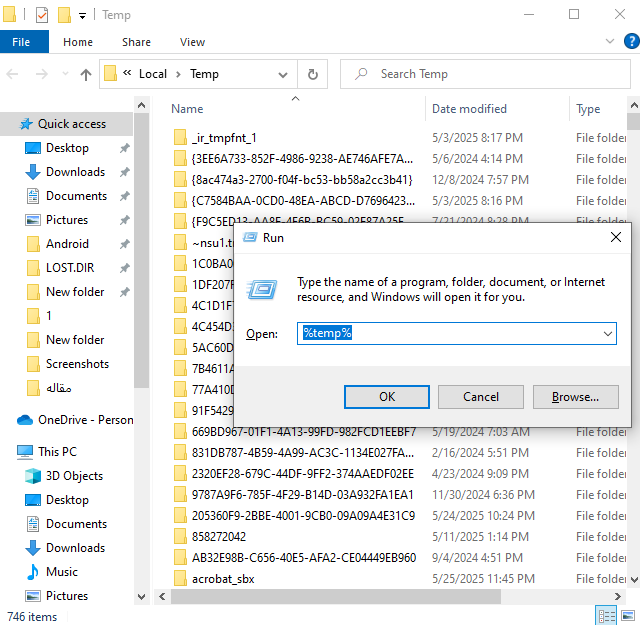Open the File menu
640x625 pixels.
pyautogui.click(x=24, y=42)
